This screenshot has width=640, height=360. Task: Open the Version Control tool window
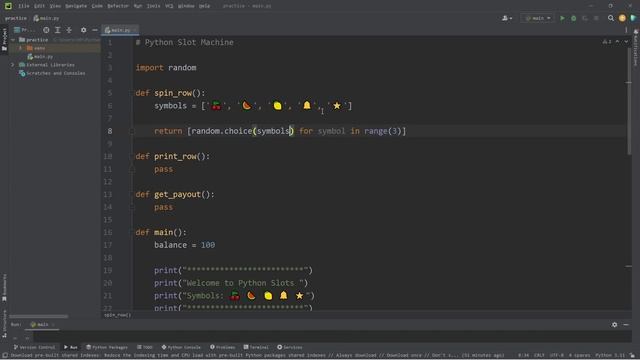34,347
